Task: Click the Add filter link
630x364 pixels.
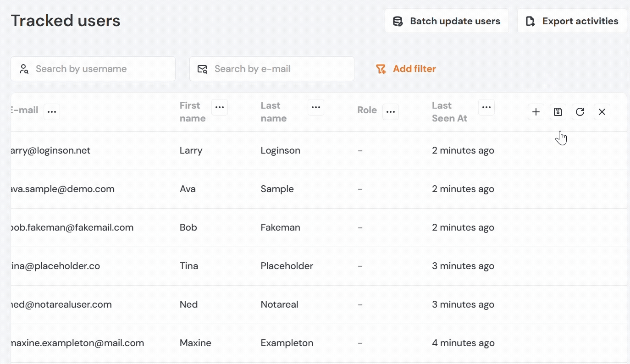Action: point(414,69)
